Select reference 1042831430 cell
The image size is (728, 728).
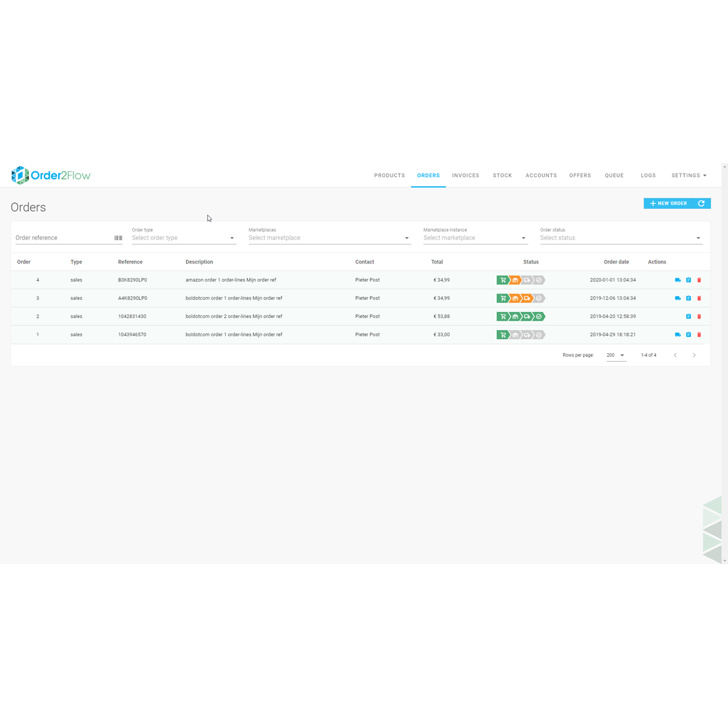[132, 317]
